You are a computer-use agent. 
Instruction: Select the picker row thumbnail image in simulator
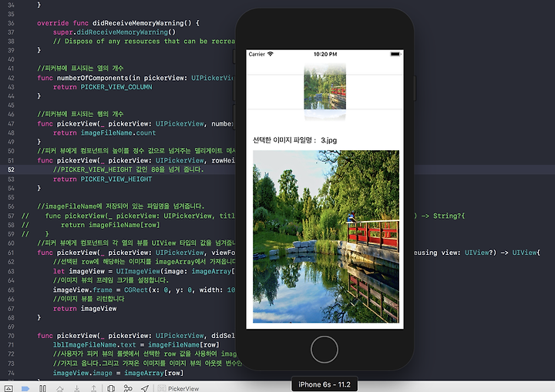(x=325, y=92)
